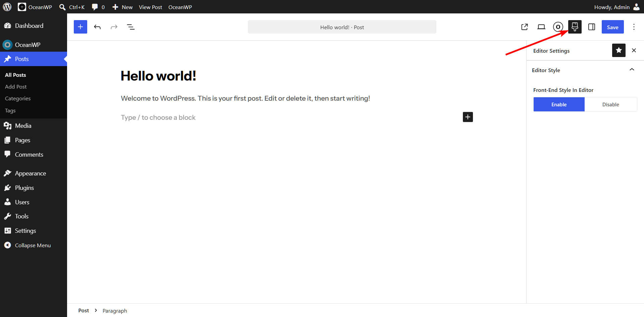The image size is (644, 317).
Task: Go to Add Post submenu
Action: (x=16, y=87)
